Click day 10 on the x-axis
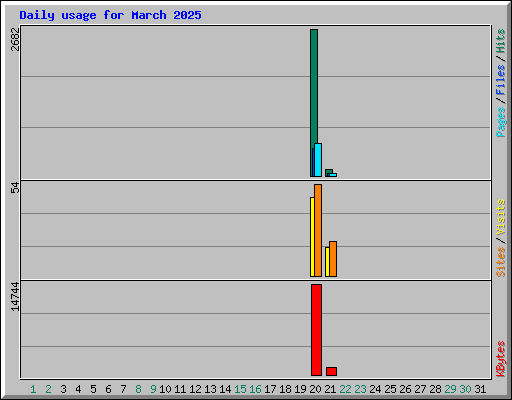 165,389
